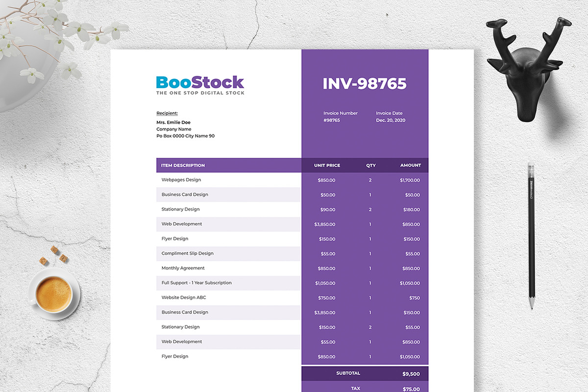The image size is (588, 392).
Task: Click the underlined Recipient label
Action: click(167, 113)
